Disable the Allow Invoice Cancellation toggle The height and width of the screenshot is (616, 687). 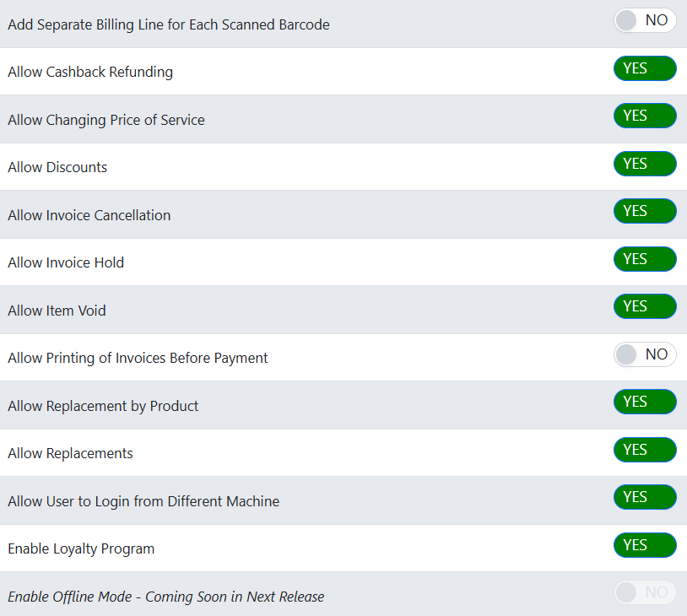click(x=645, y=211)
